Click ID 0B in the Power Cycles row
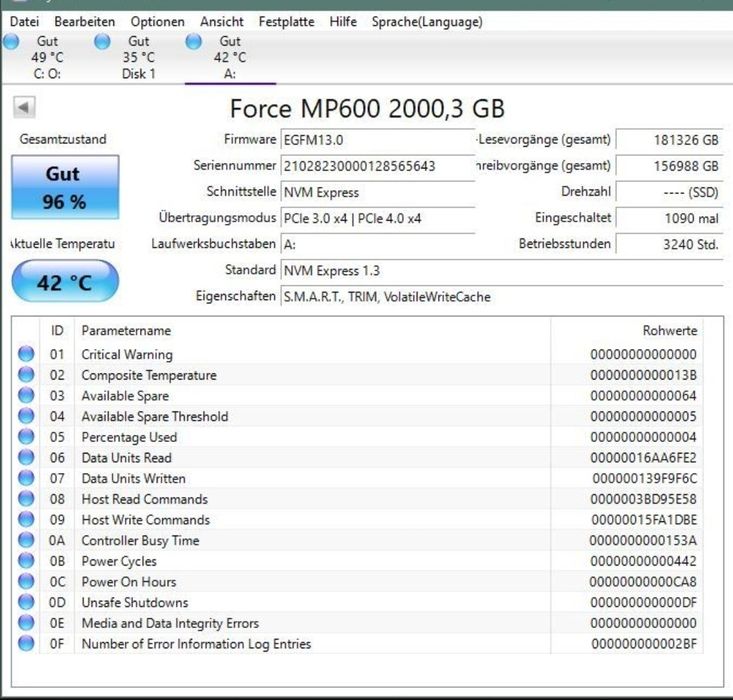 tap(57, 561)
